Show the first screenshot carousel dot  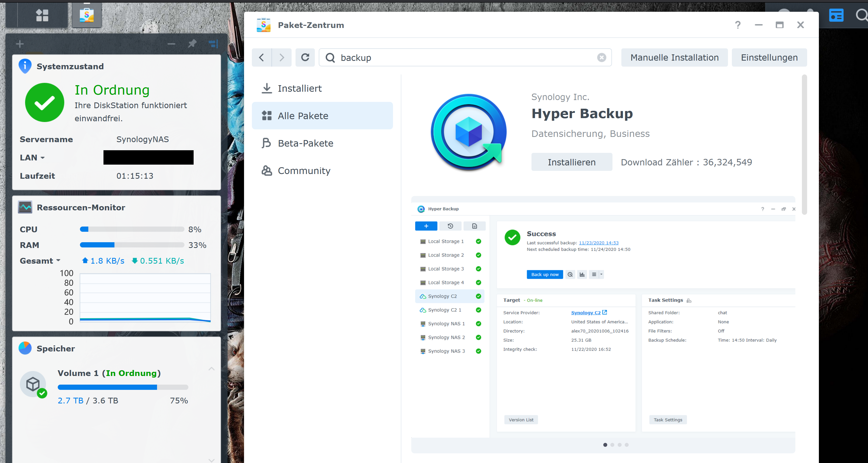pyautogui.click(x=605, y=445)
